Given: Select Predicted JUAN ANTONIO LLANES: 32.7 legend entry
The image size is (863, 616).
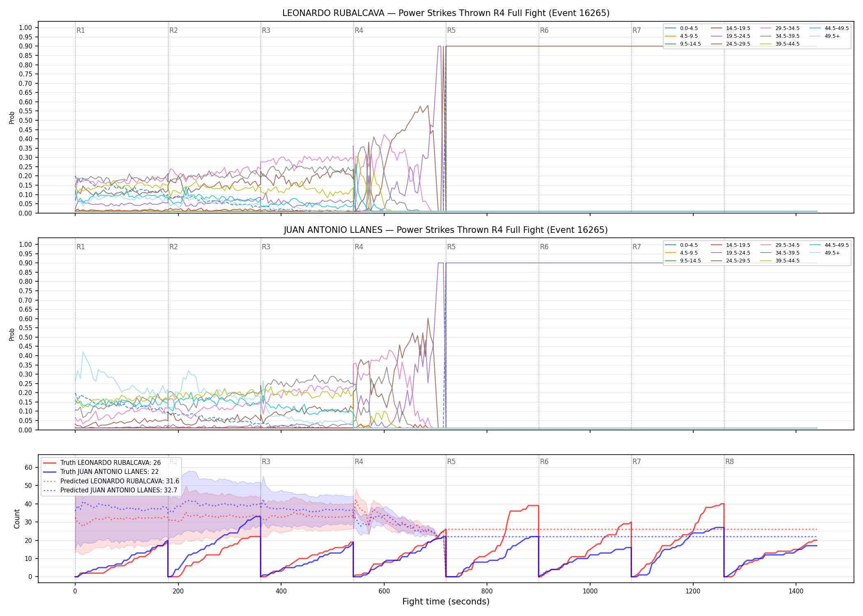Looking at the screenshot, I should [110, 490].
